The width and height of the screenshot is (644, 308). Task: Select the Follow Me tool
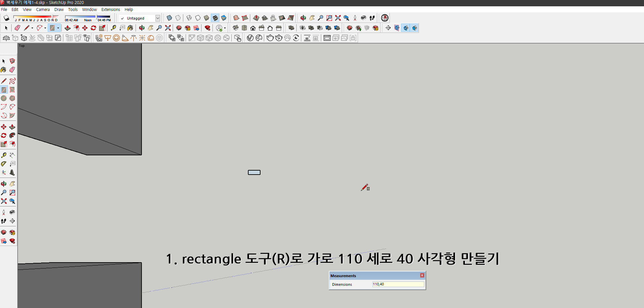click(x=12, y=135)
